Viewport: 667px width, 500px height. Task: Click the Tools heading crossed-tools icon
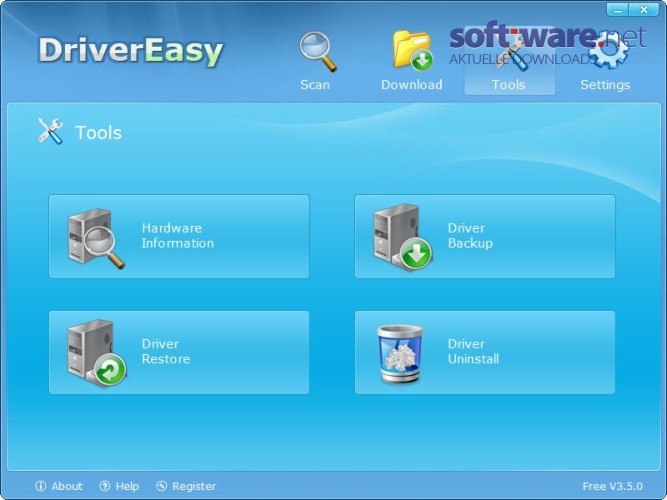51,131
